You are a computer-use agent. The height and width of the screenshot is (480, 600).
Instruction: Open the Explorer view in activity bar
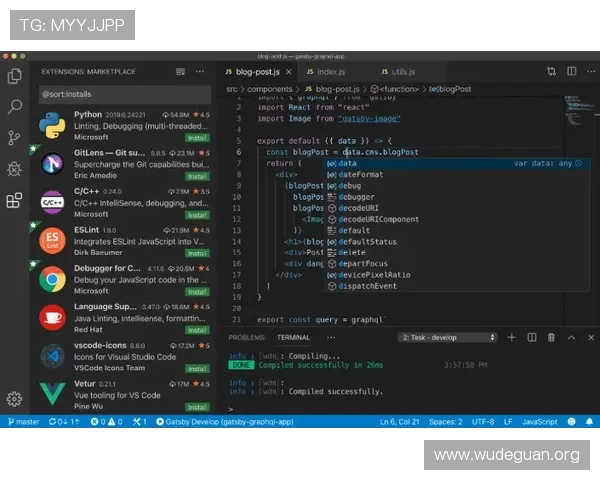tap(15, 75)
